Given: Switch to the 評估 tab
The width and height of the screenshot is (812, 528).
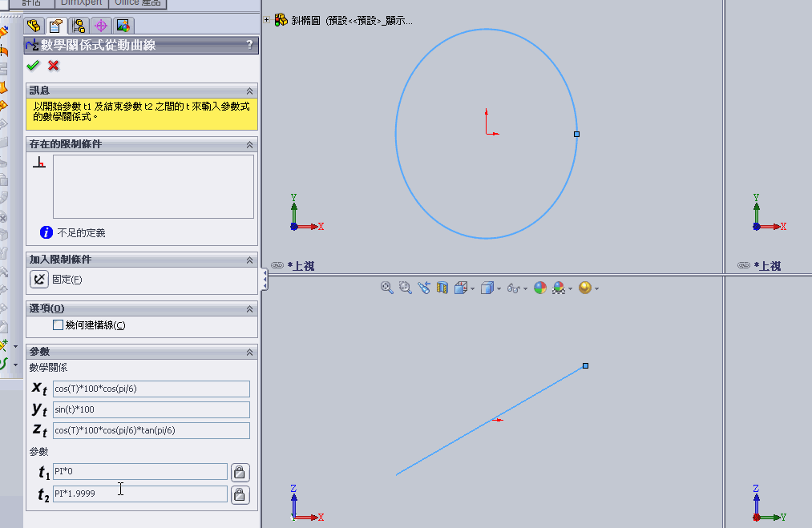Looking at the screenshot, I should [31, 3].
